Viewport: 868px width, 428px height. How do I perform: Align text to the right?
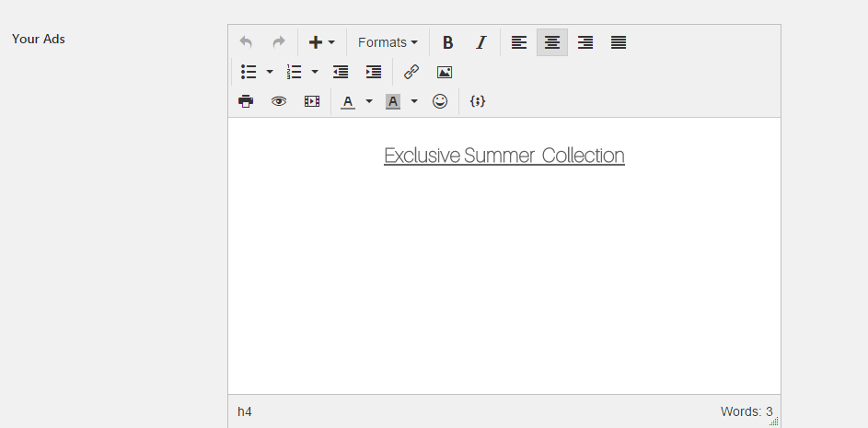(x=585, y=42)
